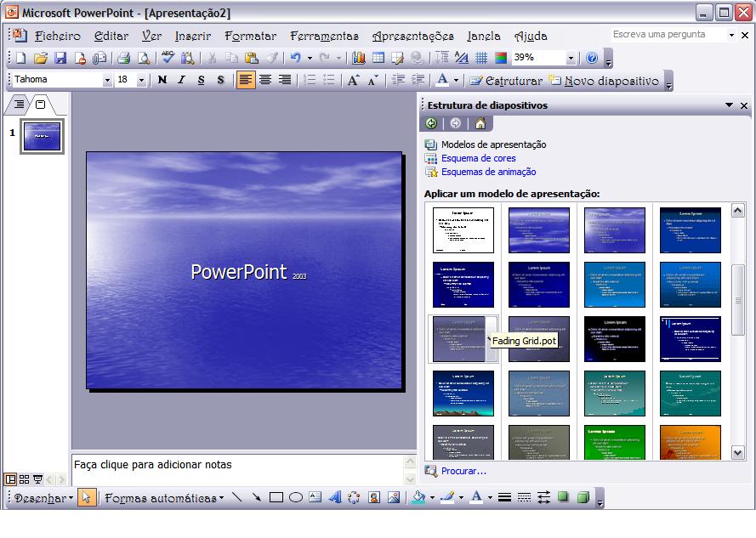The height and width of the screenshot is (538, 756).
Task: Decrease font size with the small A
Action: (372, 80)
